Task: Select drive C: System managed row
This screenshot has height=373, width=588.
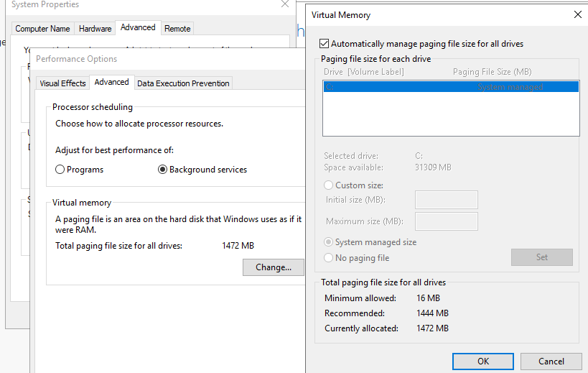Action: pos(451,87)
